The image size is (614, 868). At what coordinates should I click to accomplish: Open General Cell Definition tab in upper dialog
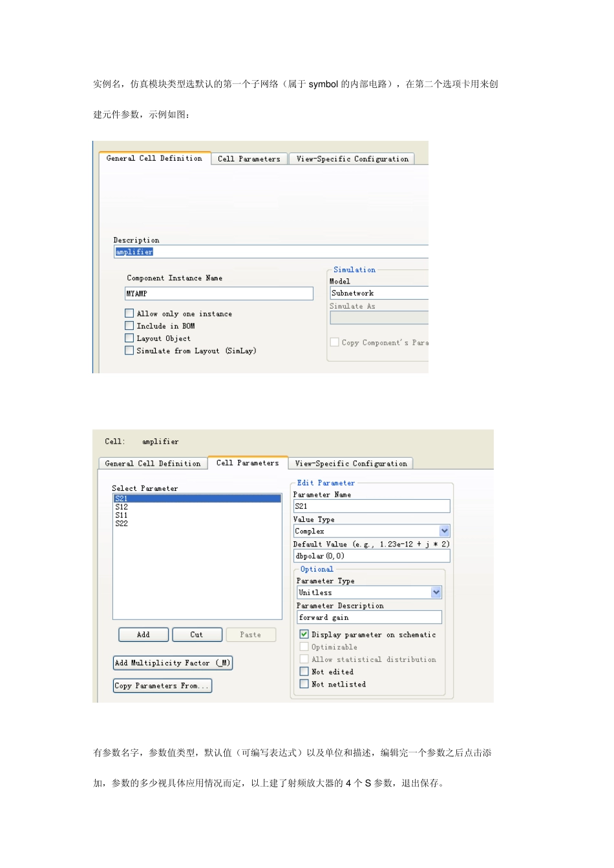[154, 158]
